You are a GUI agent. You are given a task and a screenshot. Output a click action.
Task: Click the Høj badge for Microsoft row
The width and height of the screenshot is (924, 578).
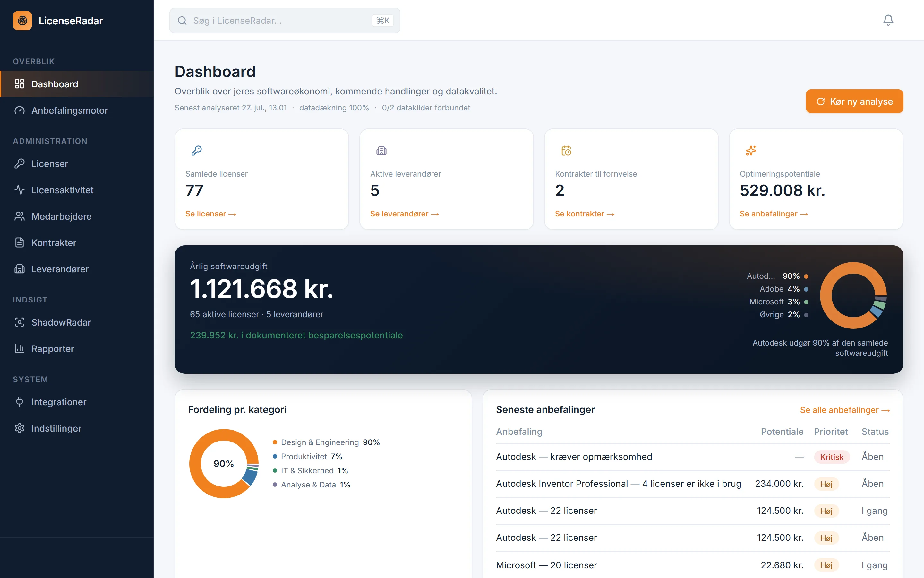click(826, 565)
